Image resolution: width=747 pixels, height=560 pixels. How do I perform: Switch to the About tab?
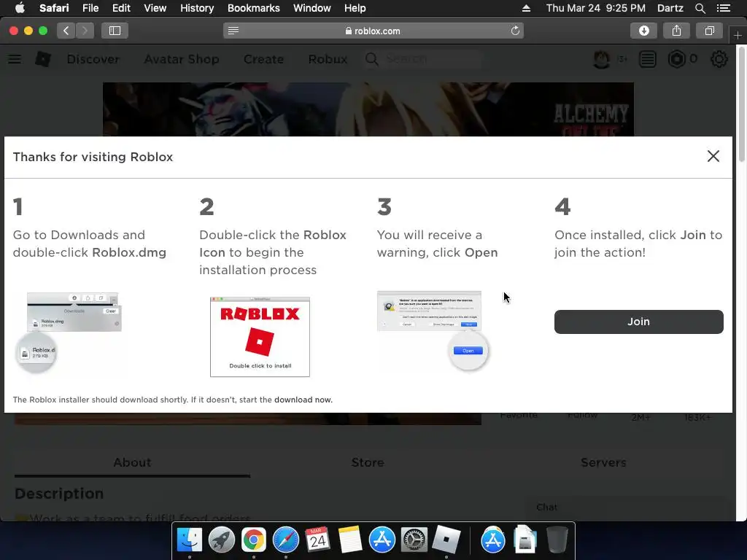pos(132,462)
